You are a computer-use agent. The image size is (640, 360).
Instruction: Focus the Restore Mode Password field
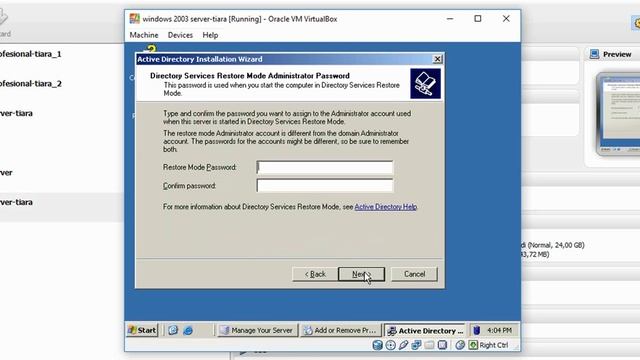click(325, 167)
